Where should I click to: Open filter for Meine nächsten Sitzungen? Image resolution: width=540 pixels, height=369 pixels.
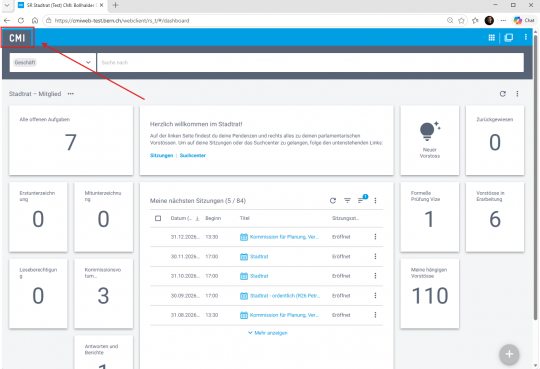(347, 201)
